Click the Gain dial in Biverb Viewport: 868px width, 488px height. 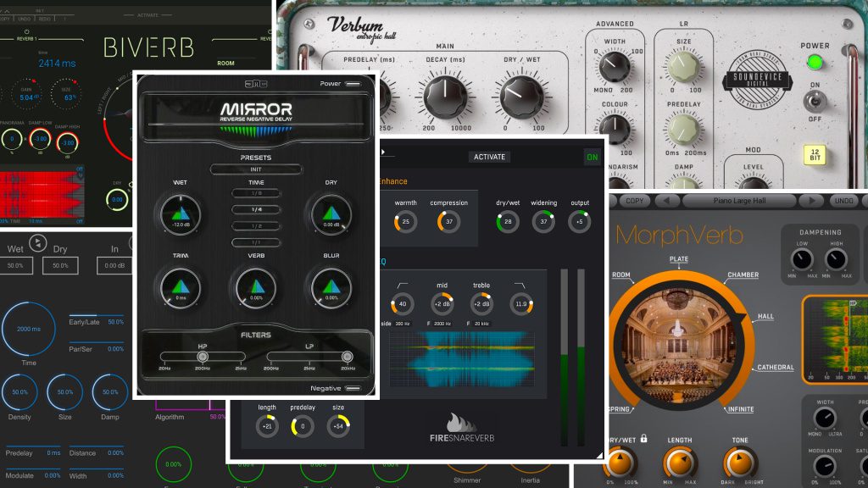(x=26, y=95)
